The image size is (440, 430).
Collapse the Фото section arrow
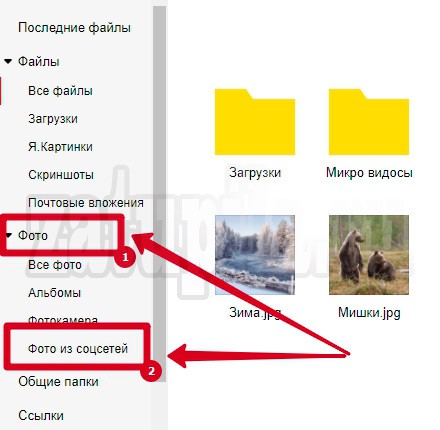click(x=9, y=236)
